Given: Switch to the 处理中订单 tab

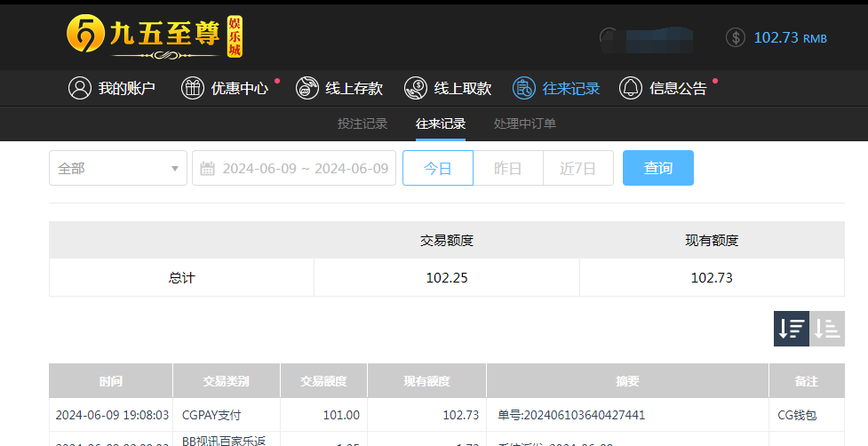Looking at the screenshot, I should click(x=525, y=123).
